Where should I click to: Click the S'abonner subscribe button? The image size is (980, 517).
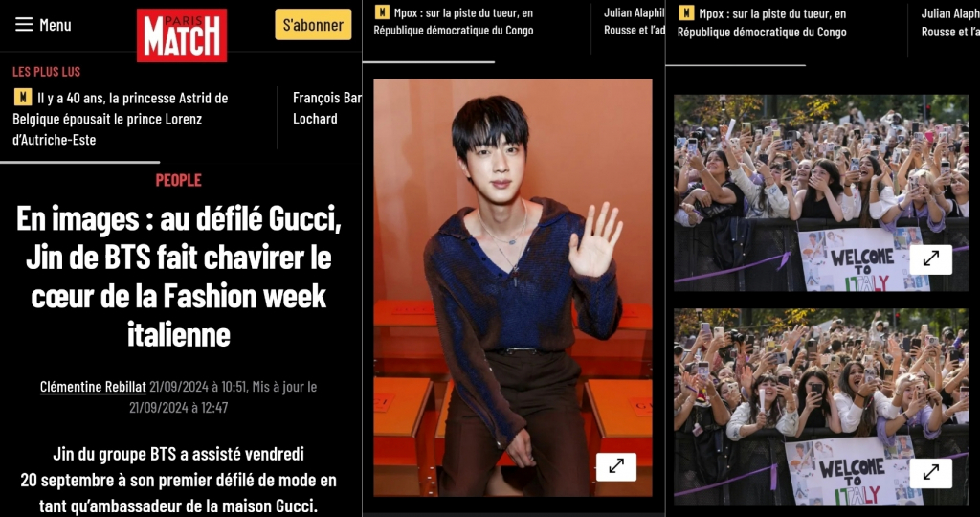[x=313, y=25]
